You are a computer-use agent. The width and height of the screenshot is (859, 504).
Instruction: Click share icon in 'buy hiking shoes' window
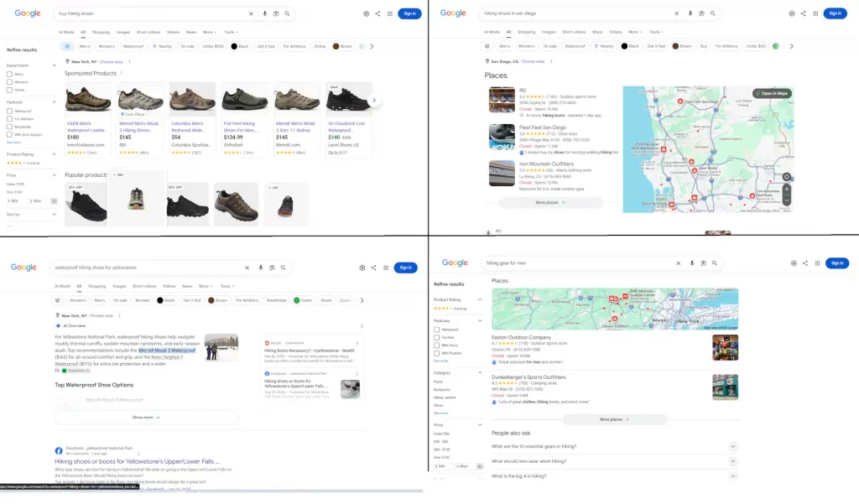tap(377, 13)
